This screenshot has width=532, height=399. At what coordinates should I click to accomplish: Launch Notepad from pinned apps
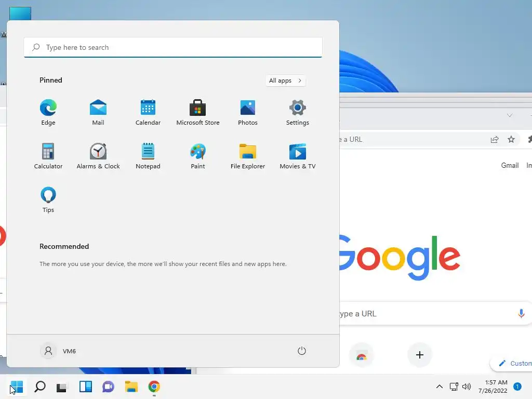(x=148, y=156)
